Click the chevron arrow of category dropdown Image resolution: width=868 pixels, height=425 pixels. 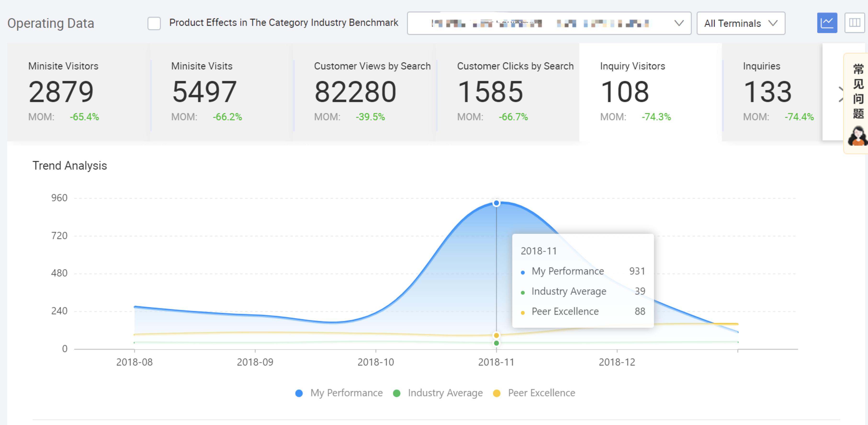pyautogui.click(x=679, y=23)
